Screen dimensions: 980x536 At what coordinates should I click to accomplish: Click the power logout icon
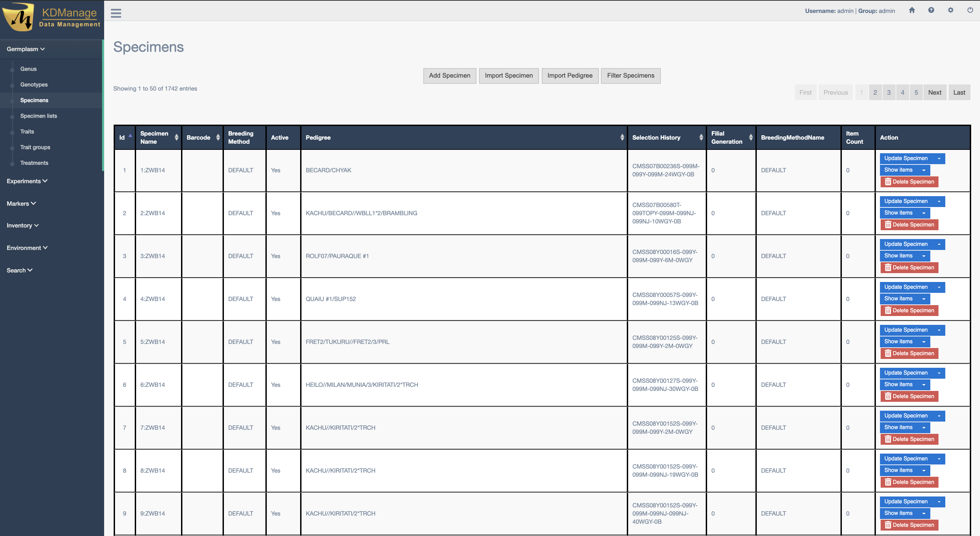point(970,10)
